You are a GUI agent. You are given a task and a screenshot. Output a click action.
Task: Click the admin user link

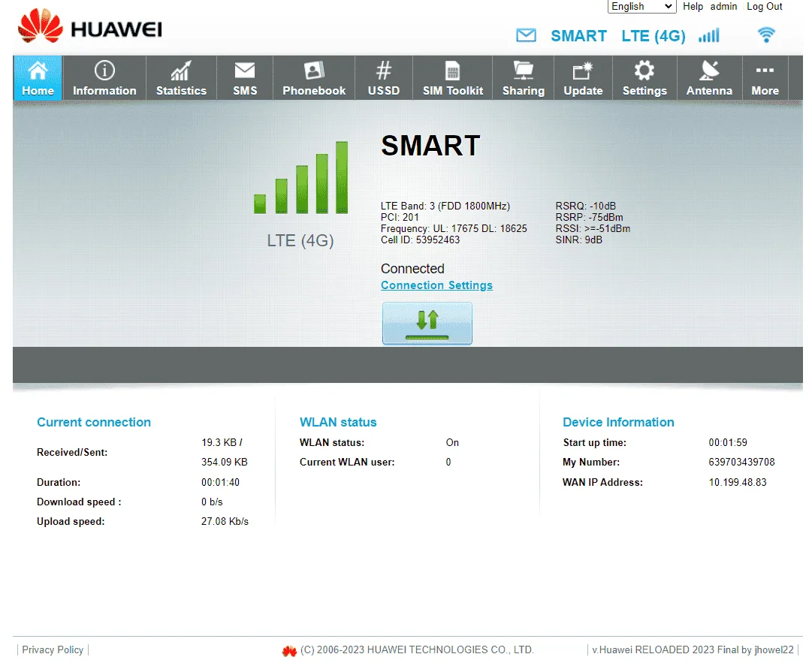click(723, 6)
